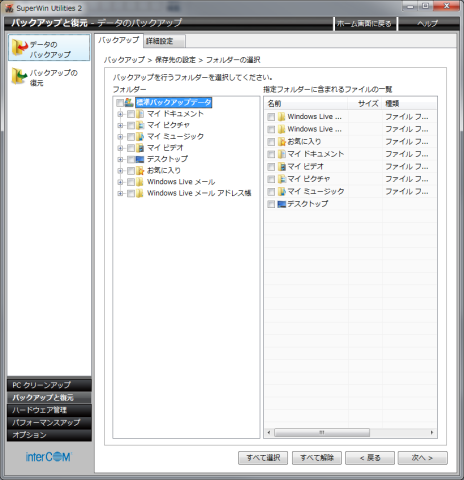Screen dimensions: 464x480
Task: Click the マイ ビデオ icon in the file list
Action: pos(282,167)
